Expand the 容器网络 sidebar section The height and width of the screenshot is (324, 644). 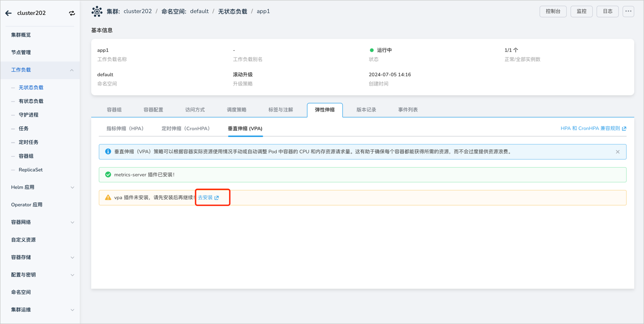point(72,222)
